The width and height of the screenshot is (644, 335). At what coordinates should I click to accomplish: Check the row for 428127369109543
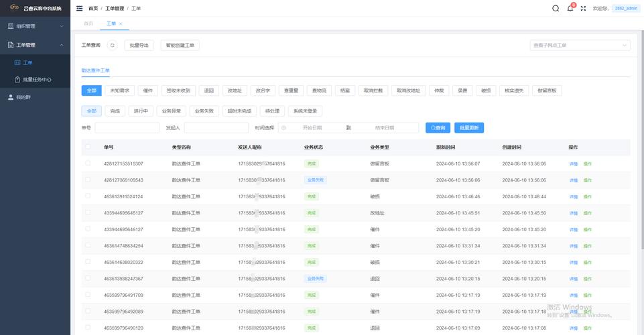click(88, 180)
